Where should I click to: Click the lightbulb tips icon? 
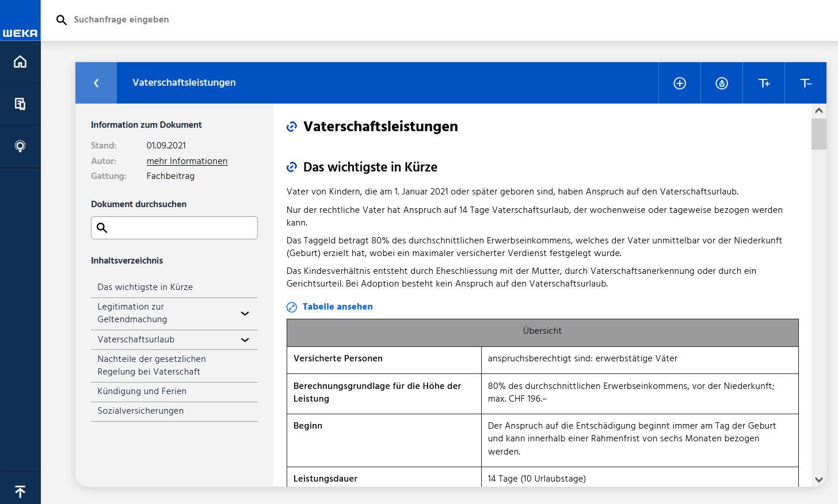coord(20,146)
